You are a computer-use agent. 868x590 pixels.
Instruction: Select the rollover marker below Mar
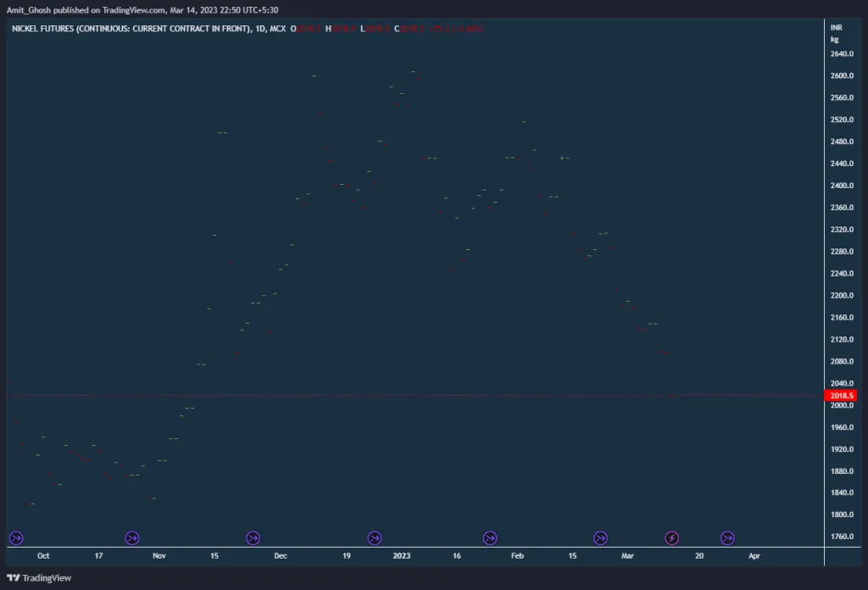[x=600, y=537]
